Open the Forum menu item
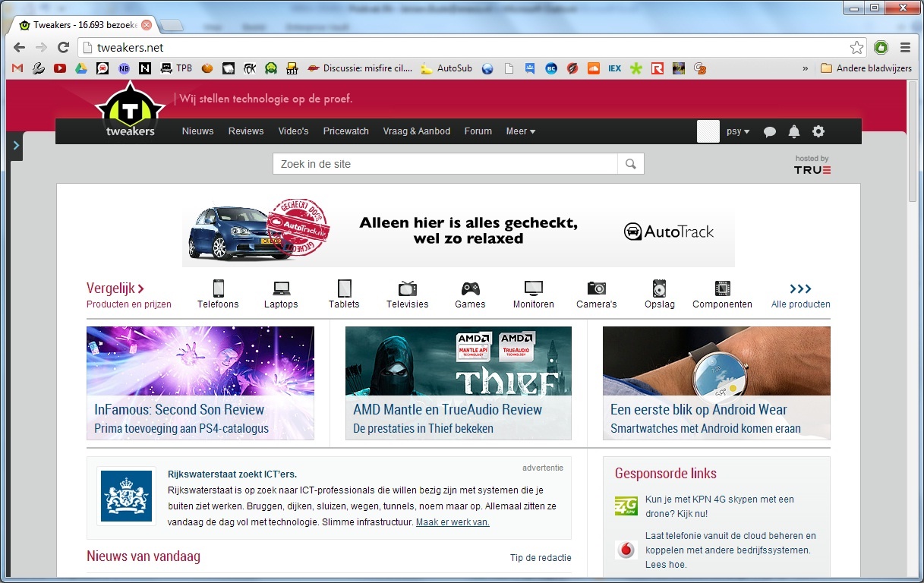Viewport: 924px width, 583px height. (478, 131)
